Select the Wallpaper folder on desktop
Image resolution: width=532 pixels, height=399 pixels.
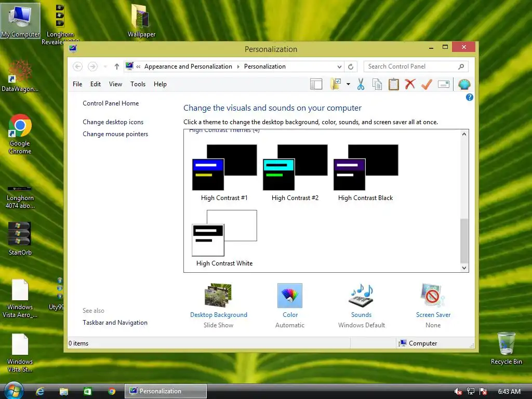point(141,20)
